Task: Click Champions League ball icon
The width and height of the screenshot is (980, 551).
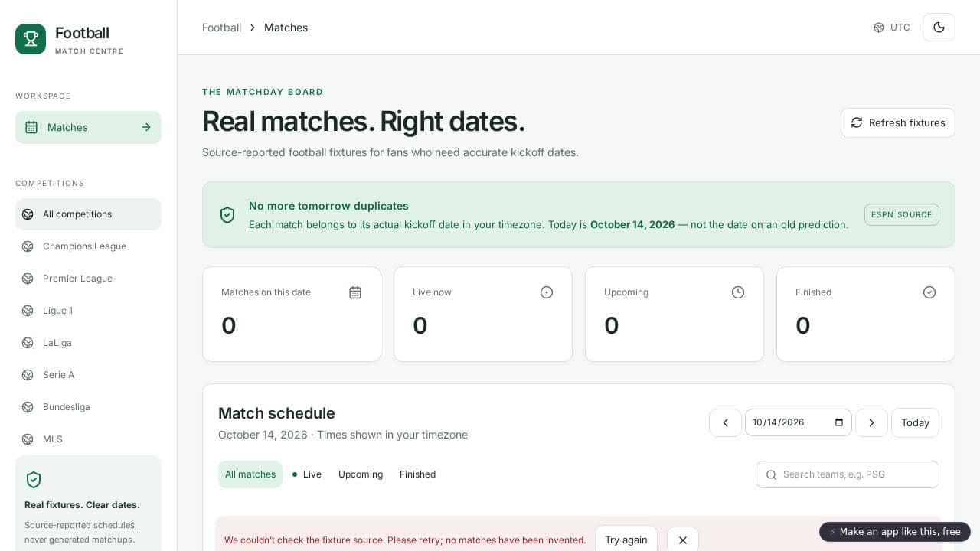Action: pyautogui.click(x=28, y=246)
